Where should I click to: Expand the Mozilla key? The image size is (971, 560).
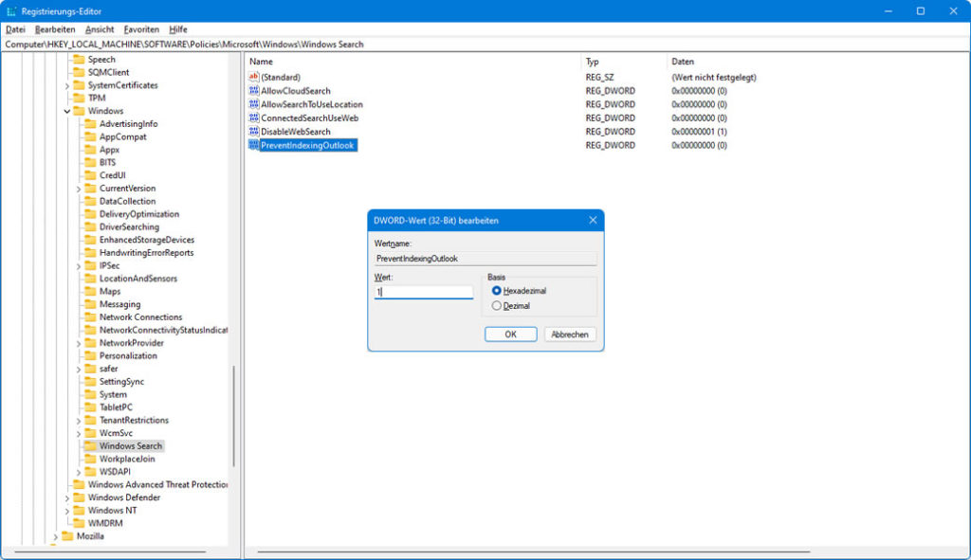coord(55,536)
